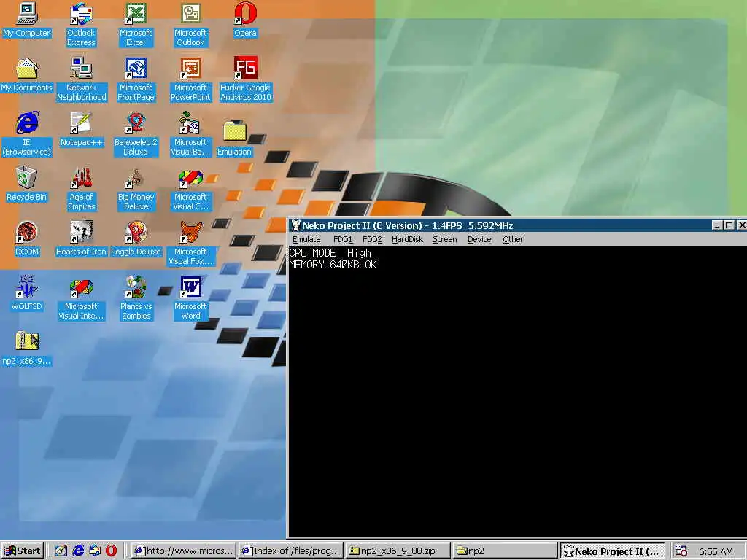Screen dimensions: 747x560
Task: Click the system tray scheduler icon
Action: [x=681, y=551]
